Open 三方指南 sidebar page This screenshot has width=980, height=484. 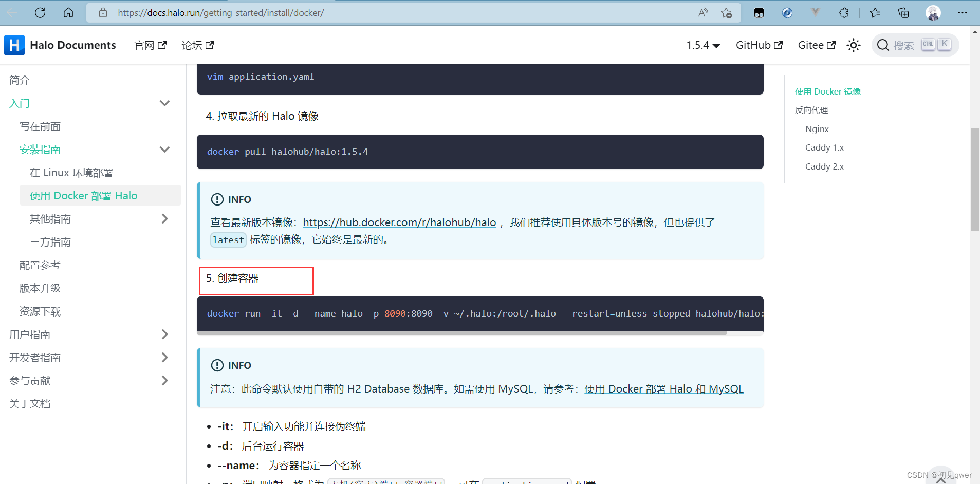click(50, 242)
